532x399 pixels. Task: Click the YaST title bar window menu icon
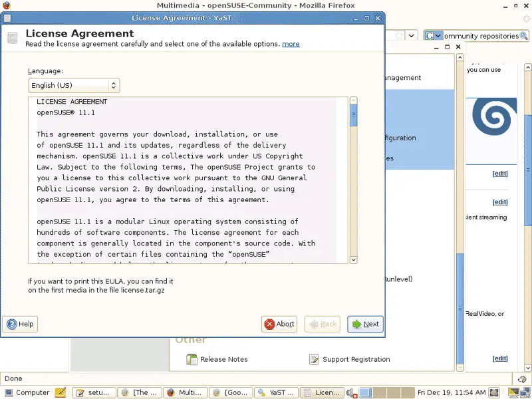pyautogui.click(x=7, y=18)
